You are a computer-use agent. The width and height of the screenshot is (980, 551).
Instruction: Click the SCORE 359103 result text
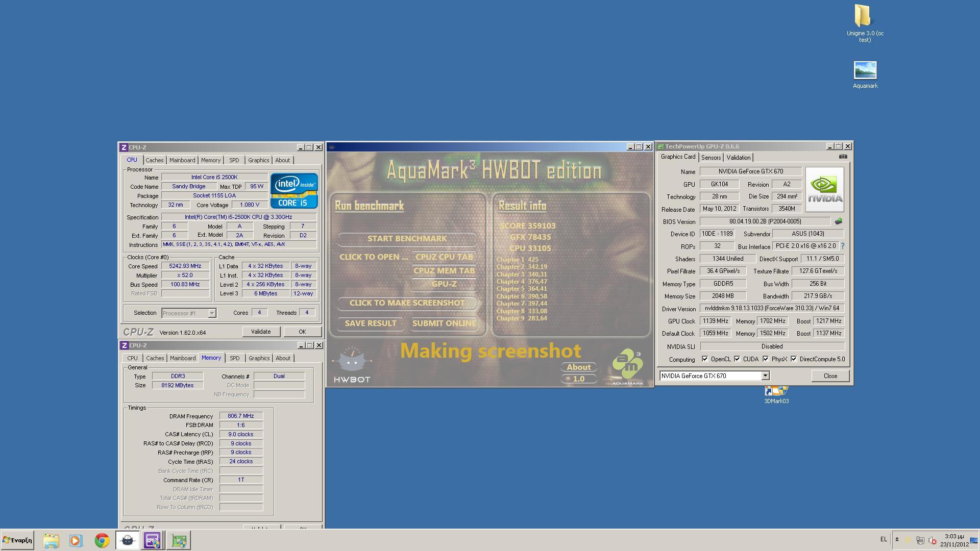pyautogui.click(x=527, y=226)
